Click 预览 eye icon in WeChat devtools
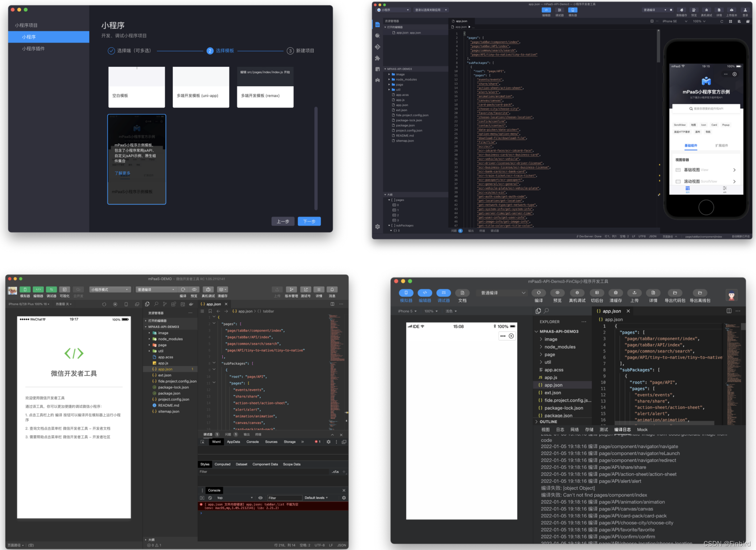Image resolution: width=756 pixels, height=550 pixels. [194, 289]
